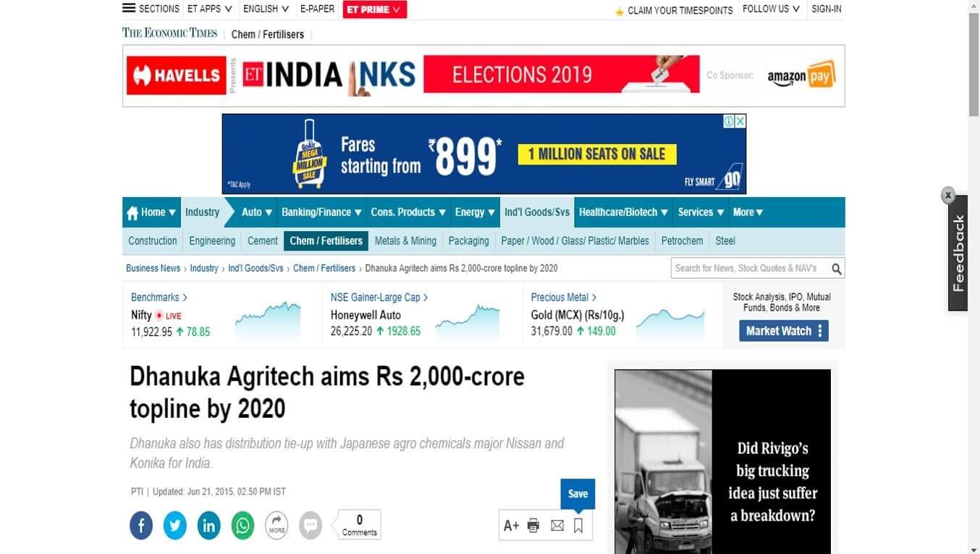Open the More share options icon

(x=276, y=525)
